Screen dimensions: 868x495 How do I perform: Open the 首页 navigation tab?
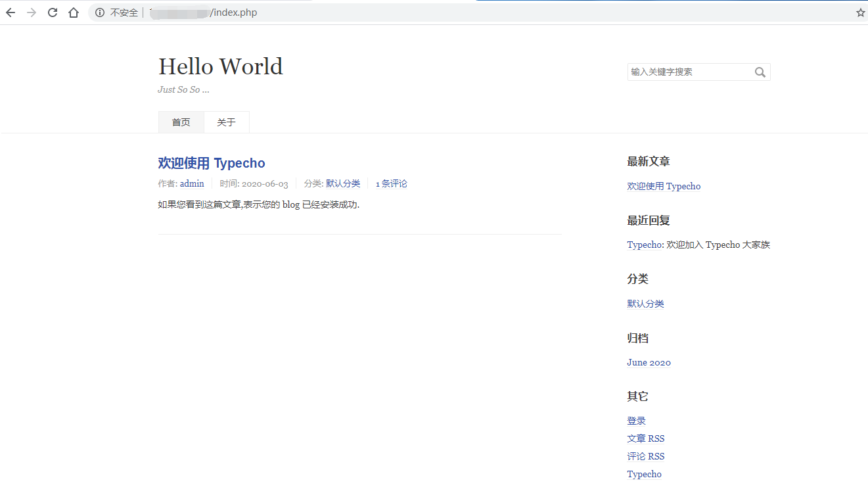[x=181, y=122]
